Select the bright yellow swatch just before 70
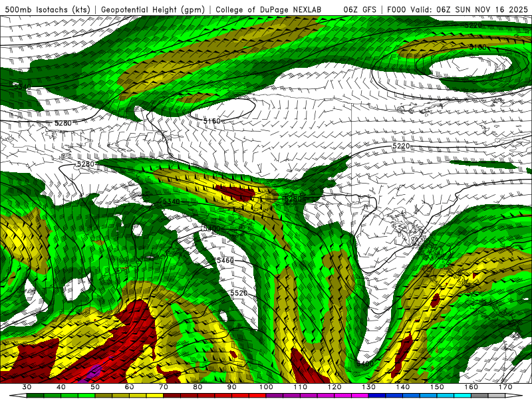 pos(155,396)
